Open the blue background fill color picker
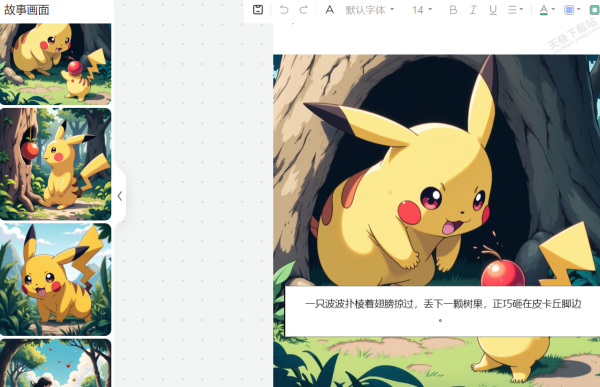The width and height of the screenshot is (600, 387). pos(572,10)
